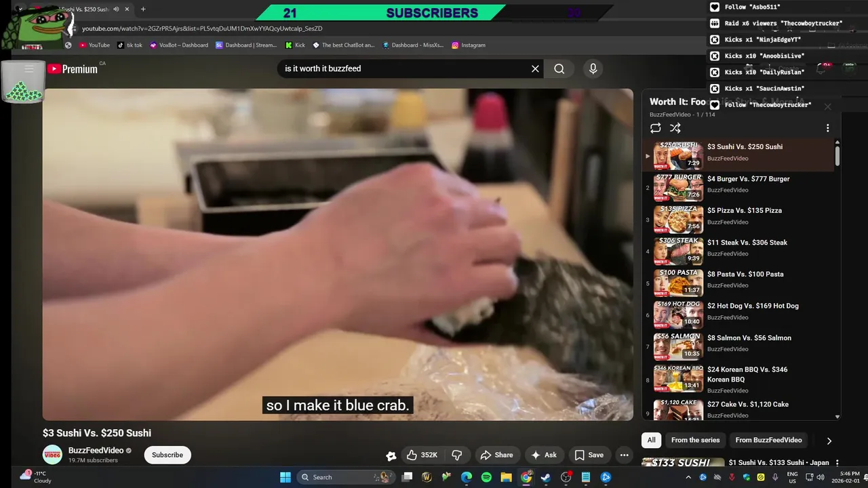Start voice search with microphone icon
The image size is (868, 488).
tap(593, 68)
